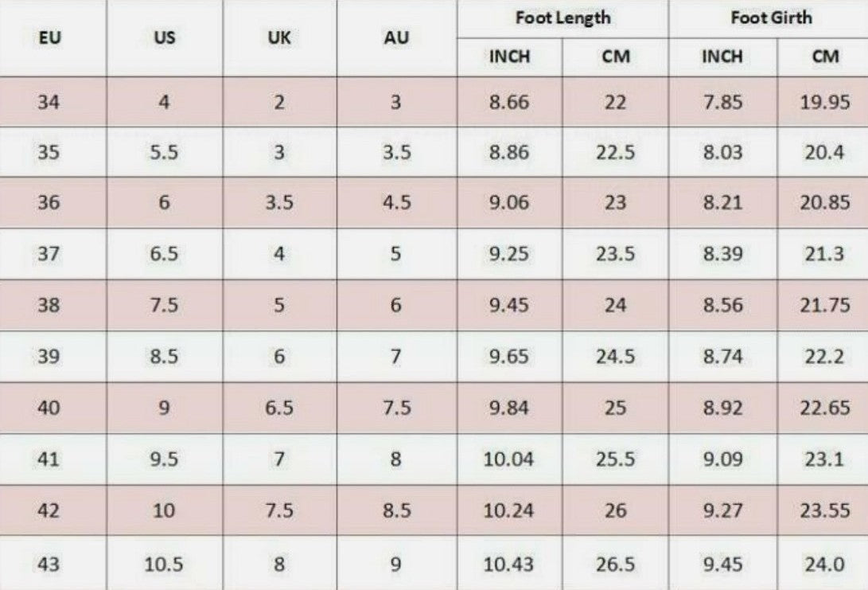
Task: Click the 9.45 inch foot girth cell
Action: (x=722, y=564)
